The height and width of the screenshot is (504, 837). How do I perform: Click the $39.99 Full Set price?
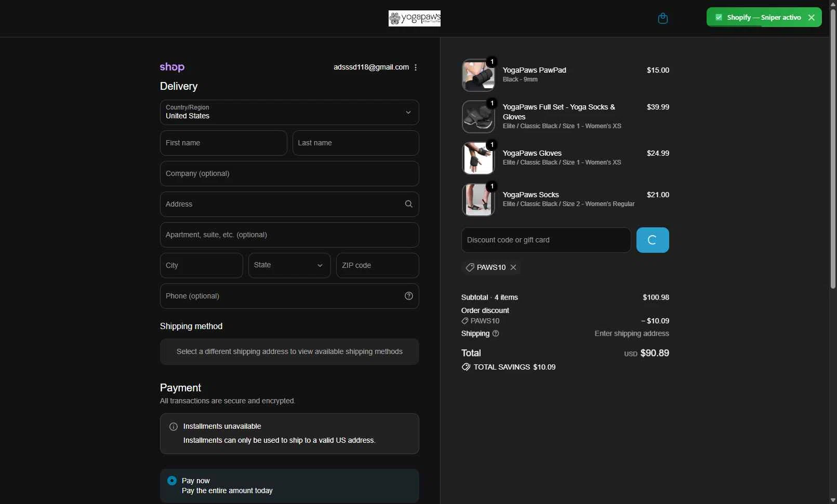click(658, 107)
